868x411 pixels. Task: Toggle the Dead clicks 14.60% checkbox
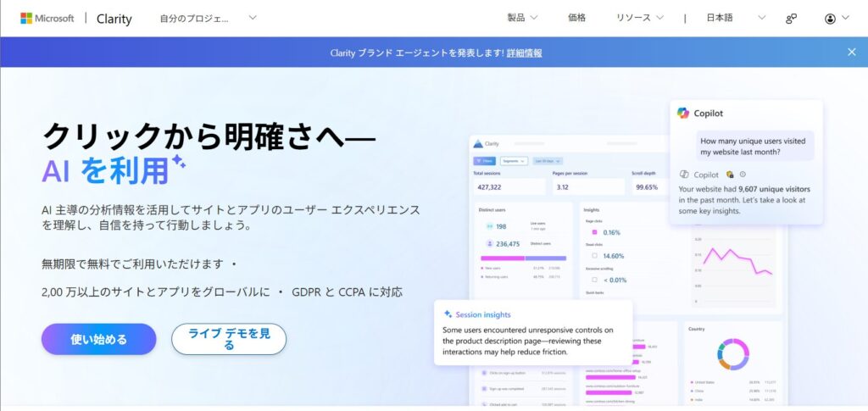tap(594, 256)
